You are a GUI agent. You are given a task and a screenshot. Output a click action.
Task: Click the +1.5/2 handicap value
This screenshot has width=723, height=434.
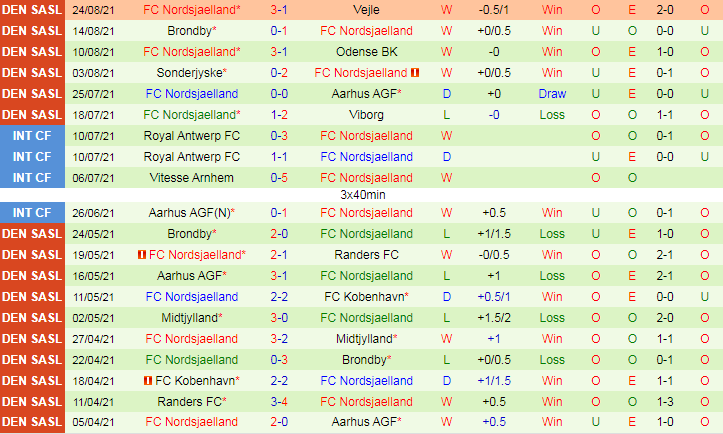494,317
